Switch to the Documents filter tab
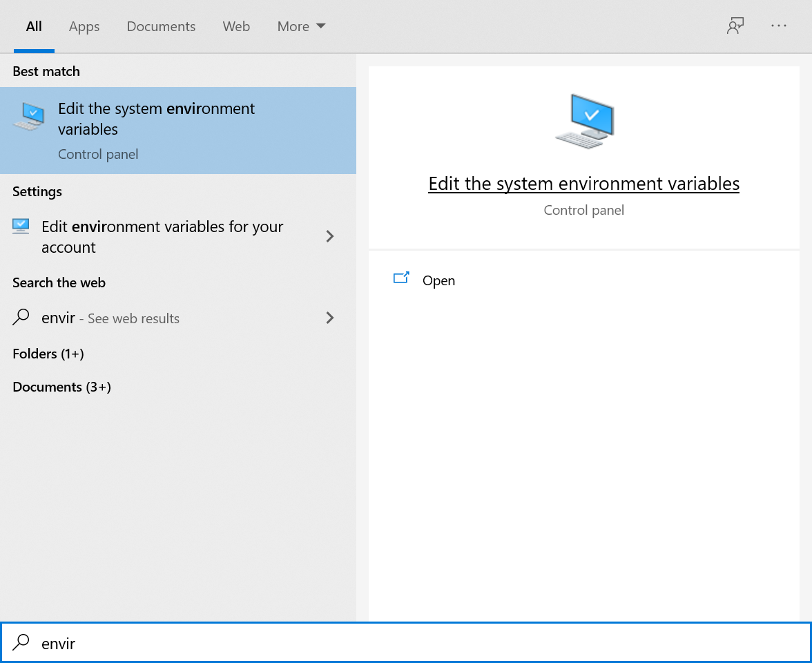Image resolution: width=812 pixels, height=663 pixels. (x=161, y=26)
